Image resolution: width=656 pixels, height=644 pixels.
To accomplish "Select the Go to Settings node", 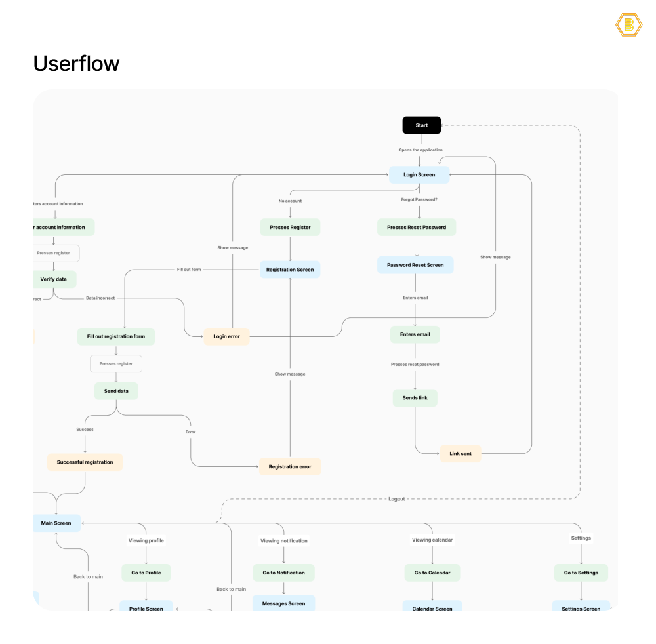I will (581, 573).
